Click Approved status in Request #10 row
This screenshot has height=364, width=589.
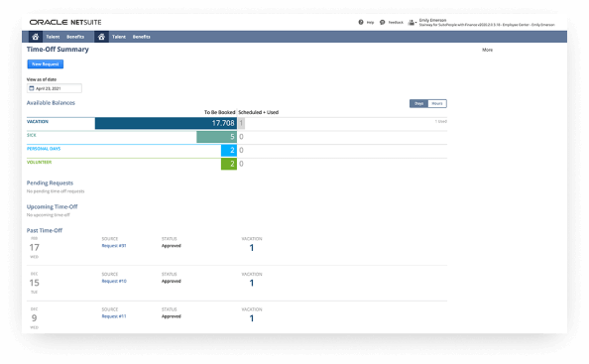point(172,281)
